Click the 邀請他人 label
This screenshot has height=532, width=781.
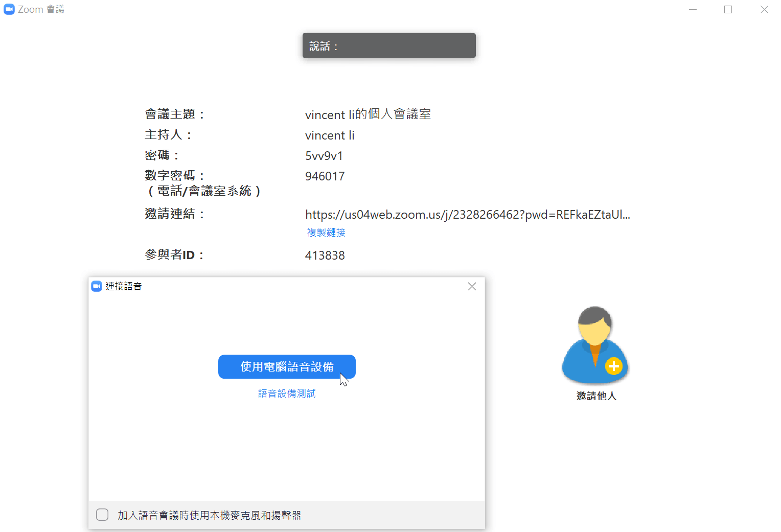[596, 396]
